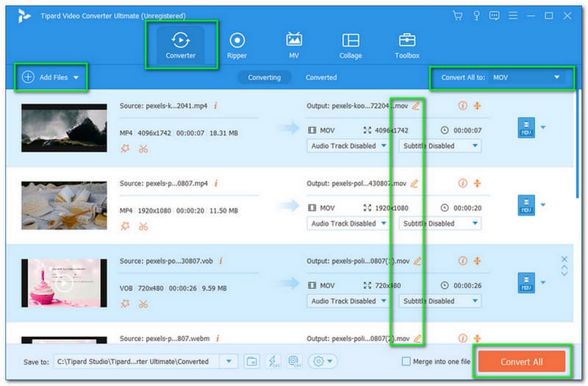Show output info for 720x480 video
588x386 pixels.
[463, 261]
